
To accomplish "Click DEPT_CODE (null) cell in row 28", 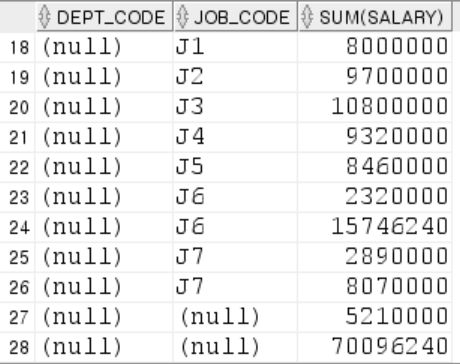I will tap(104, 347).
